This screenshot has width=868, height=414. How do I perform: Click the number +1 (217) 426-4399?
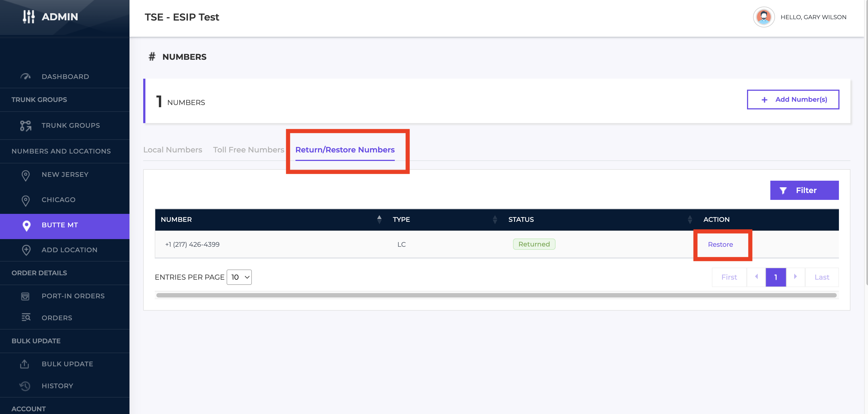[192, 245]
